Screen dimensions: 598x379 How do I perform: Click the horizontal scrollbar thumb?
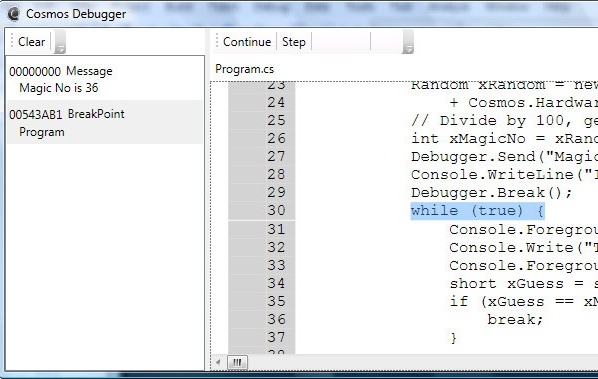237,362
